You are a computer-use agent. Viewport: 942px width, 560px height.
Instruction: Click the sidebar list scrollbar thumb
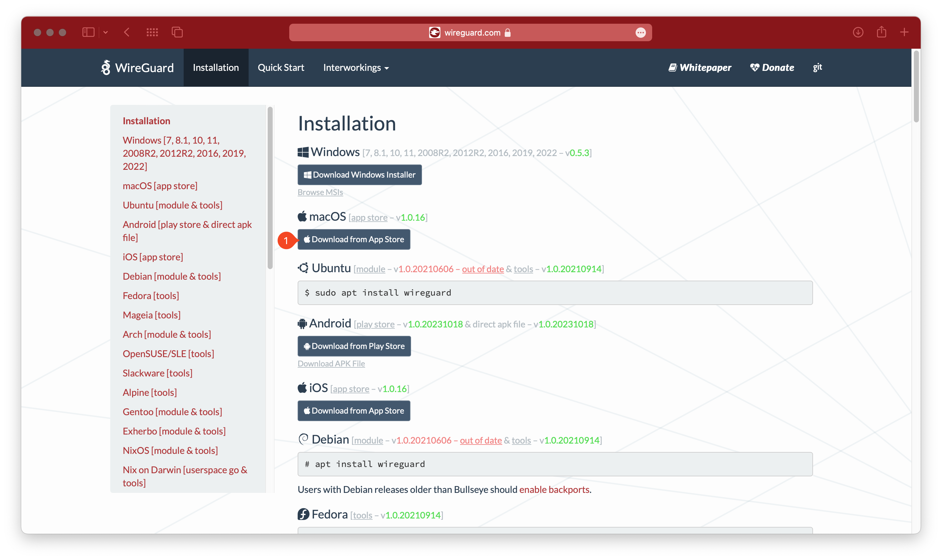tap(270, 188)
